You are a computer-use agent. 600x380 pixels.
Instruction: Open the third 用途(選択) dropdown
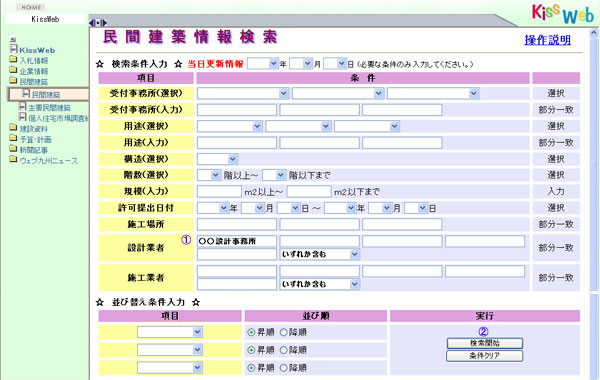[367, 126]
